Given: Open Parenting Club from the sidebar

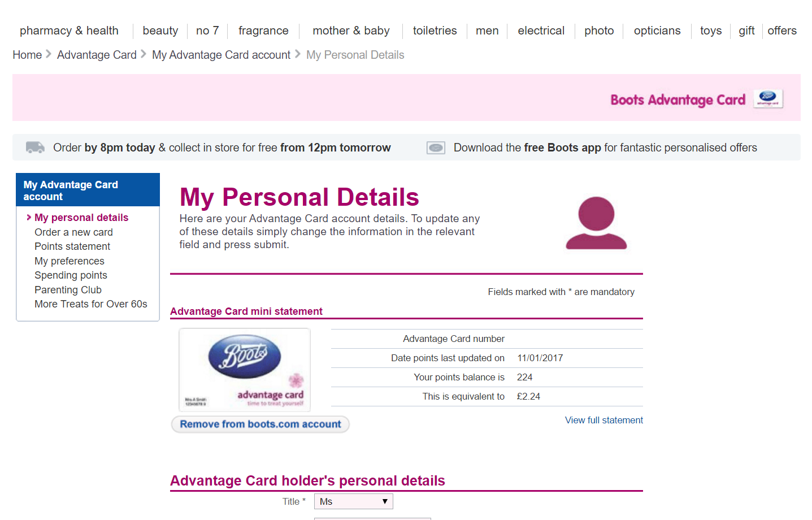Looking at the screenshot, I should [68, 289].
